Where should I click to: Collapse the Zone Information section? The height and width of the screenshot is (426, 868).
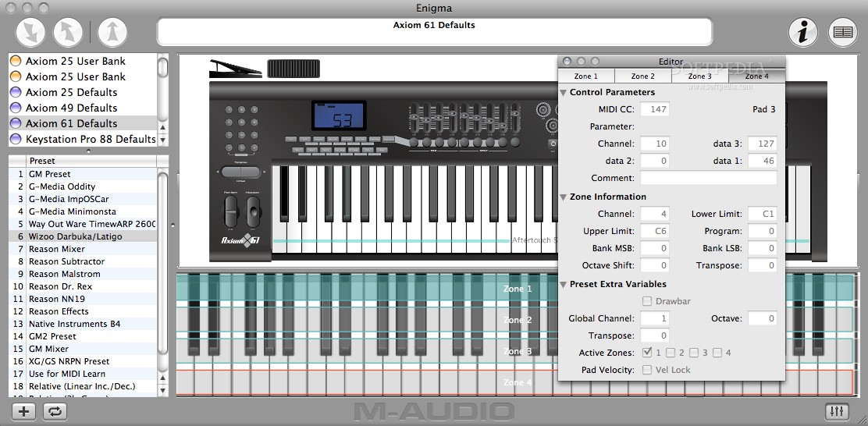tap(563, 197)
